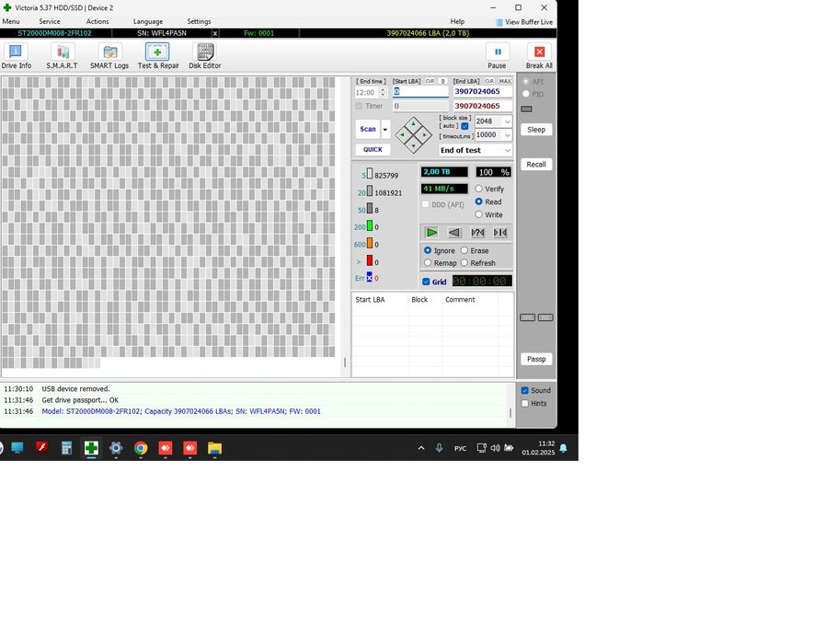This screenshot has width=814, height=644.
Task: Click the QUICK scan button
Action: (373, 150)
